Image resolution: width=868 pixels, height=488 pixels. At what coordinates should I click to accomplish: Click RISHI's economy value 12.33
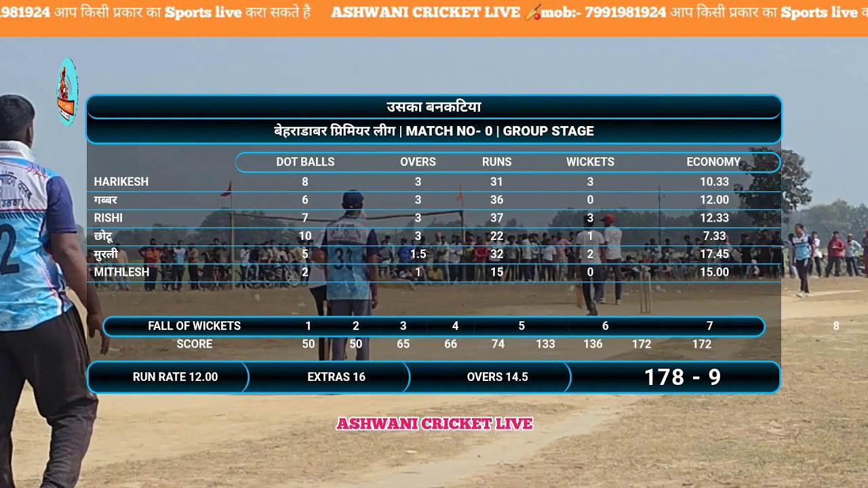pos(715,218)
